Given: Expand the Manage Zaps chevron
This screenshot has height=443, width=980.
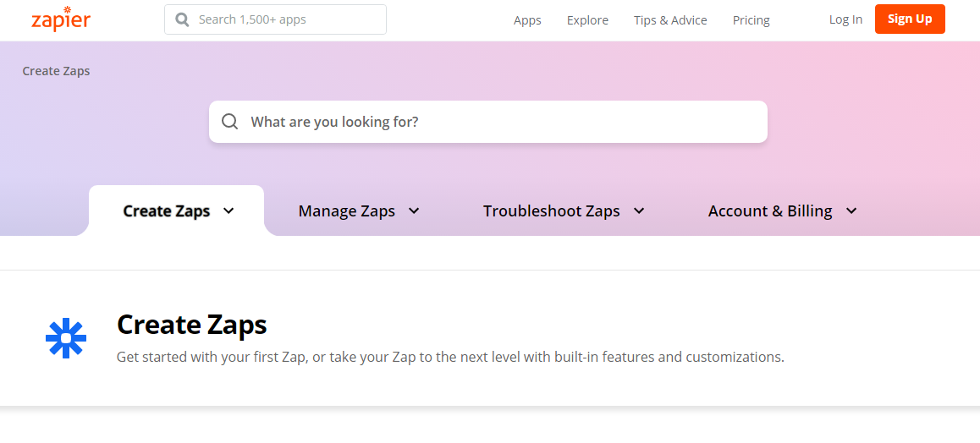Looking at the screenshot, I should coord(414,211).
